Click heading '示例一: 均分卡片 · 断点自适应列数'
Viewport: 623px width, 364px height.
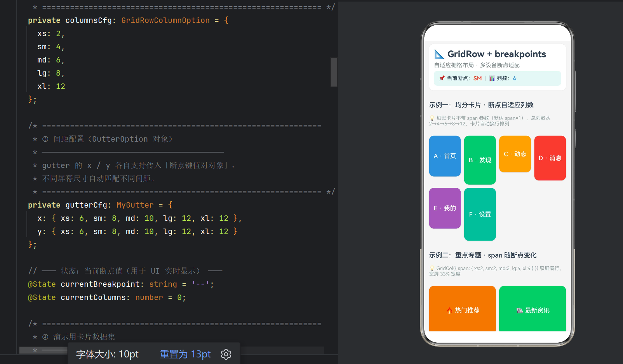[x=481, y=105]
